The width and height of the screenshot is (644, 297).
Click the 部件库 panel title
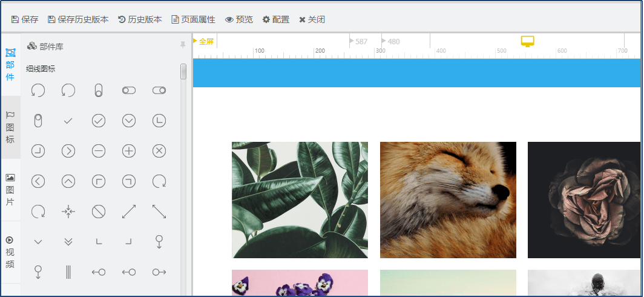pyautogui.click(x=45, y=47)
